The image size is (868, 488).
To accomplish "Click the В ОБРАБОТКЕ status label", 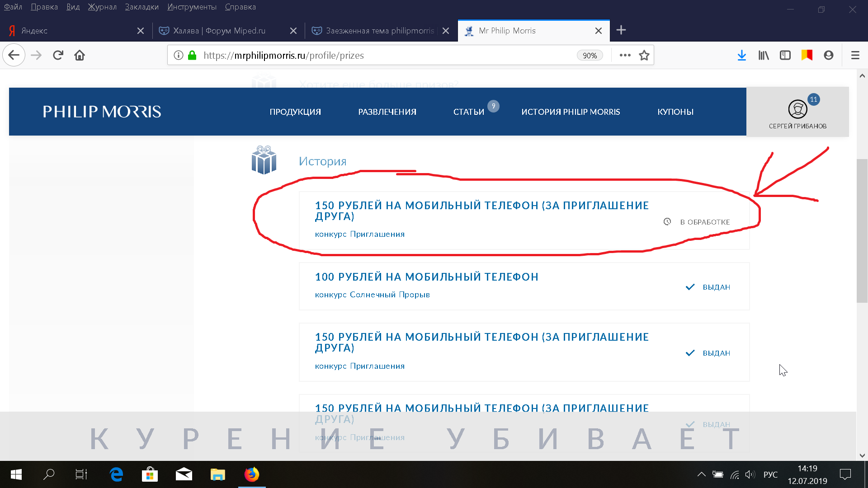I will pyautogui.click(x=705, y=222).
